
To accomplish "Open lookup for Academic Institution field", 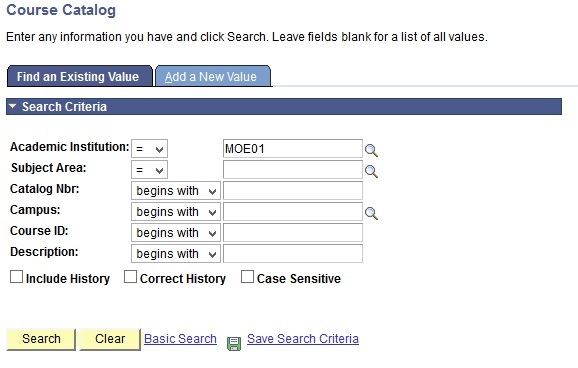I will 371,150.
